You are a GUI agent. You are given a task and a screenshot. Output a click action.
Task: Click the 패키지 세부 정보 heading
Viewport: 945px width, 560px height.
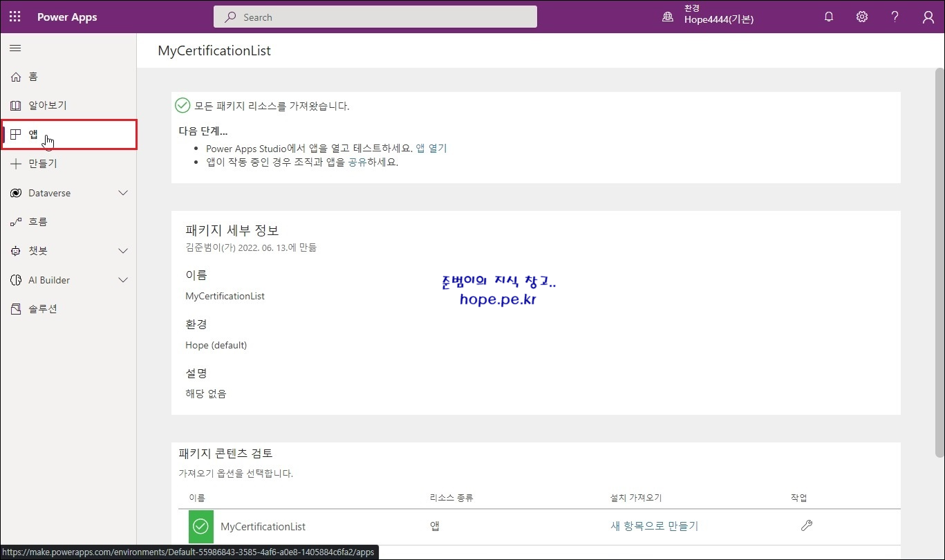(x=232, y=230)
